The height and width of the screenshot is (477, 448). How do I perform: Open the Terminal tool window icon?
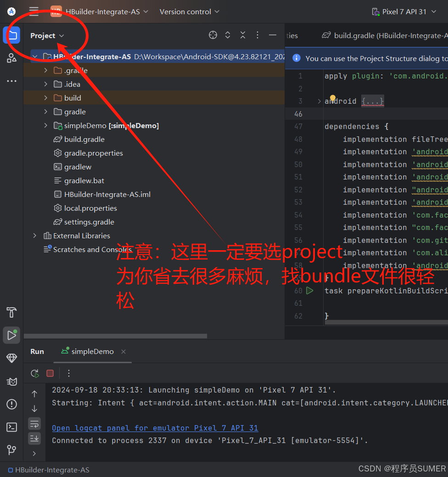tap(11, 427)
